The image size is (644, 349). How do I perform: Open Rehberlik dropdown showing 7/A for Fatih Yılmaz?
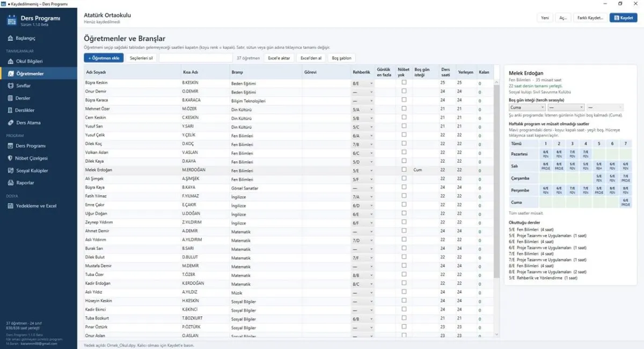[362, 197]
